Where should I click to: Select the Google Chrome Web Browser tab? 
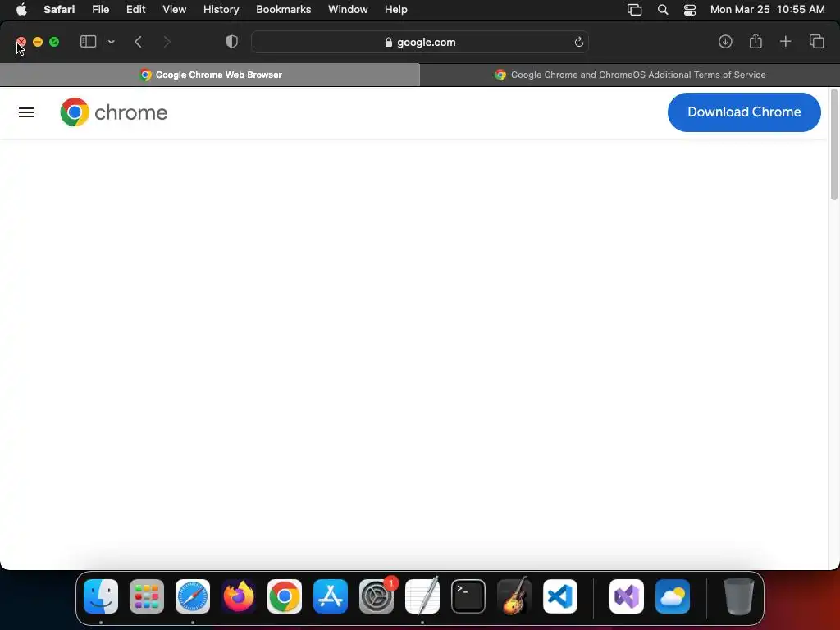210,75
